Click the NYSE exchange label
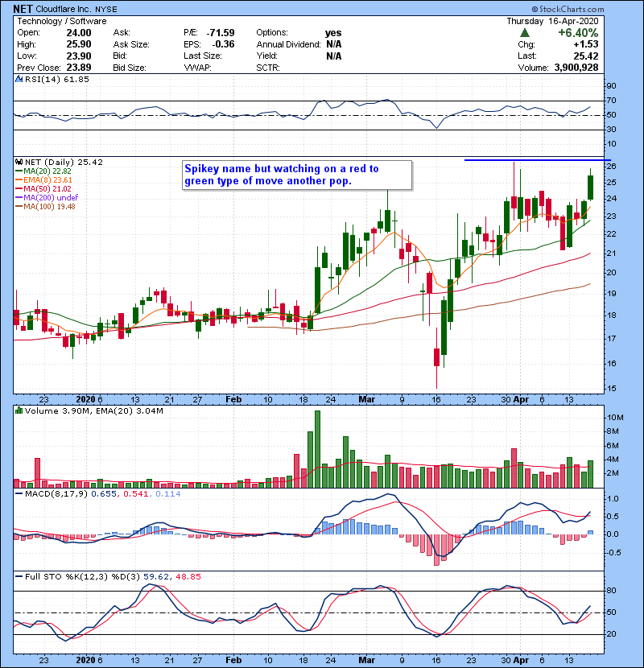Screen dimensions: 644x668 [x=105, y=9]
